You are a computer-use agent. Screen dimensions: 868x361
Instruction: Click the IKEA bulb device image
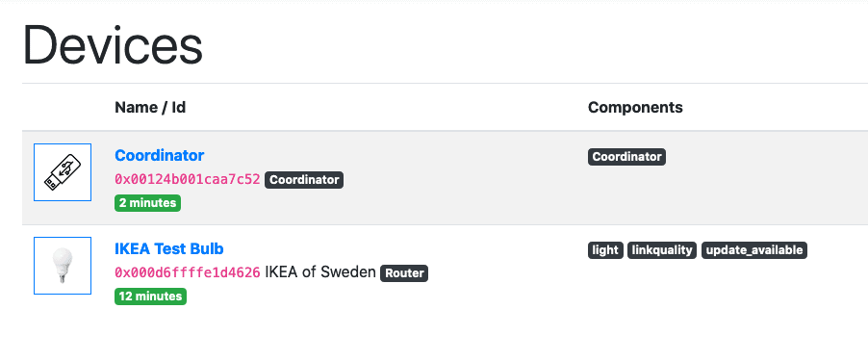click(x=63, y=266)
